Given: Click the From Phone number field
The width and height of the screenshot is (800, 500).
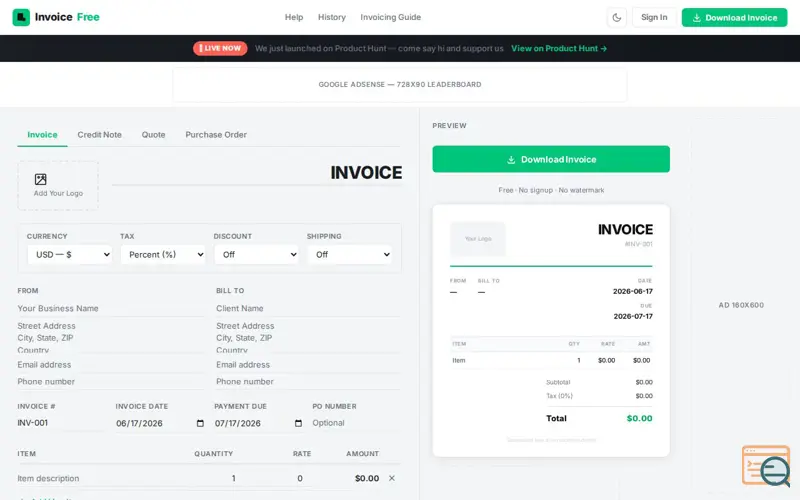Looking at the screenshot, I should click(110, 382).
